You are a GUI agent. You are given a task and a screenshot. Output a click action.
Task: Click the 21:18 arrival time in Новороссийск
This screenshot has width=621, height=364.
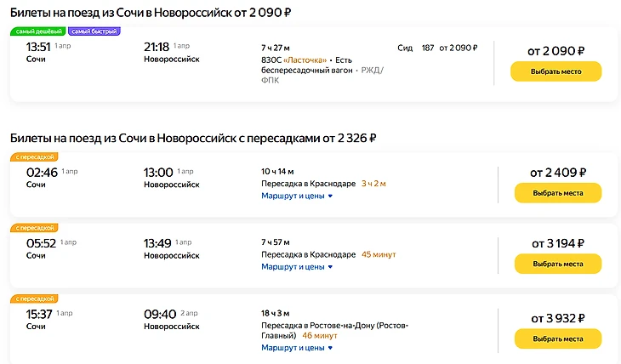pos(157,47)
